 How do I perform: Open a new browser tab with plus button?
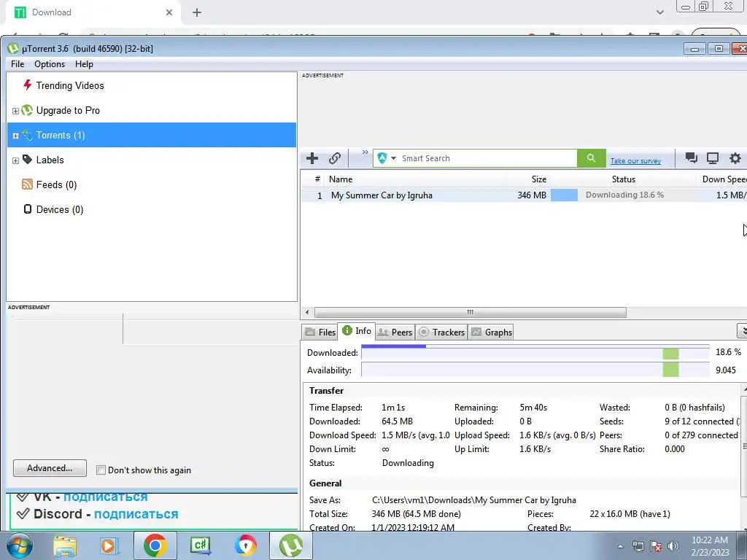pyautogui.click(x=197, y=12)
